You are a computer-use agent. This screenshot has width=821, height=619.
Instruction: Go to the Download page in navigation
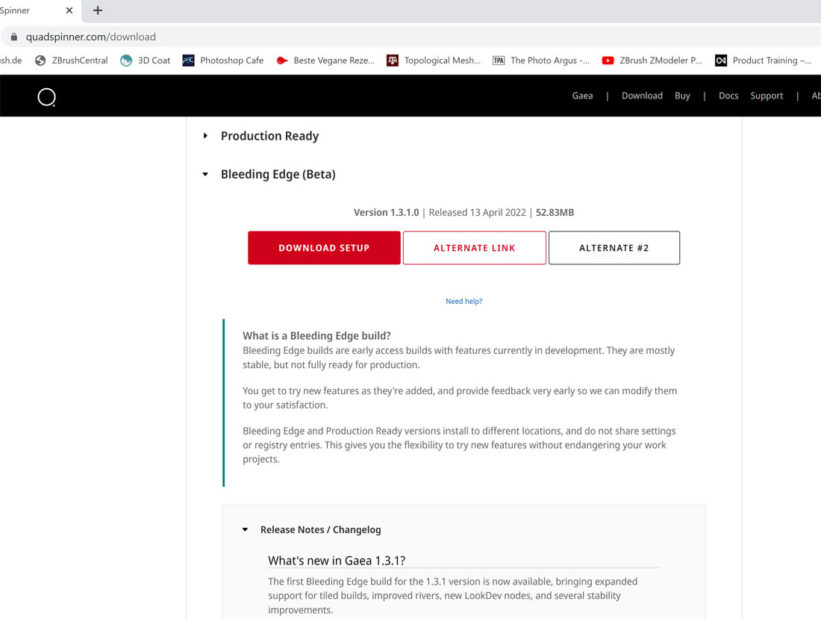[642, 96]
